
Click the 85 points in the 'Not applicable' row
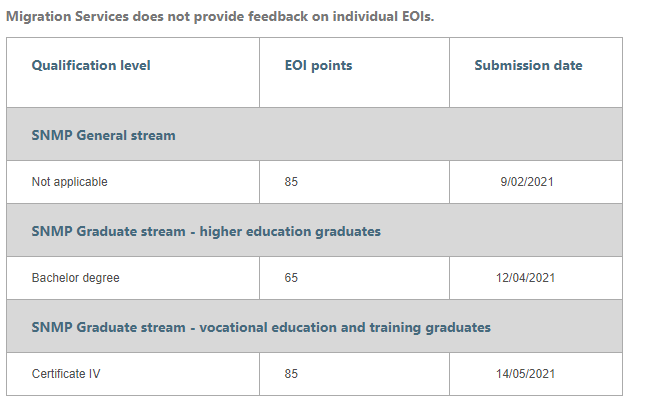point(291,182)
